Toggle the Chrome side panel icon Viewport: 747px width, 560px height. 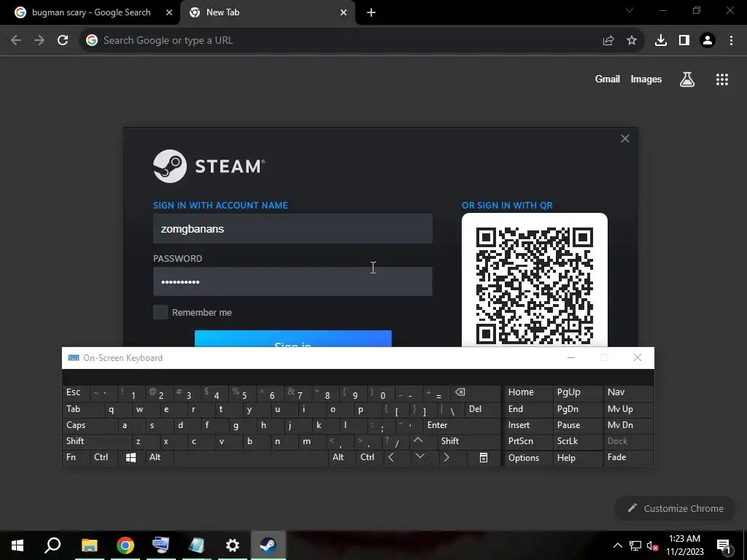pos(684,41)
